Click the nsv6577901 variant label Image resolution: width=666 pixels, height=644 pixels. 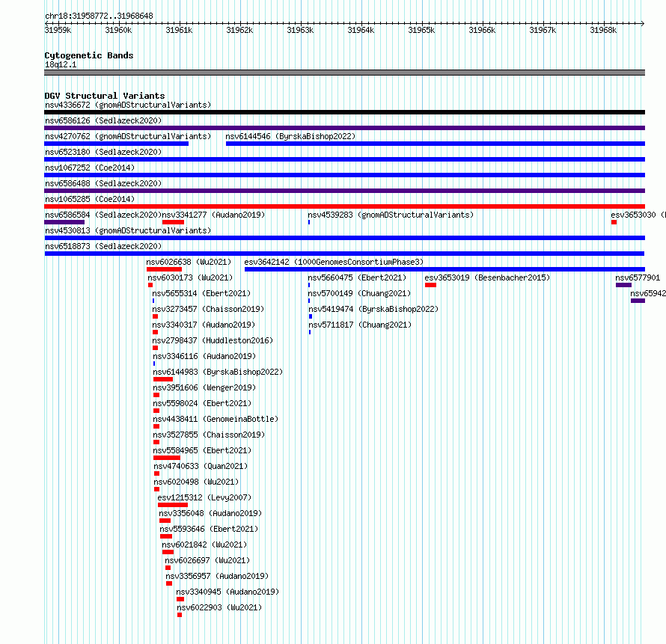coord(638,277)
